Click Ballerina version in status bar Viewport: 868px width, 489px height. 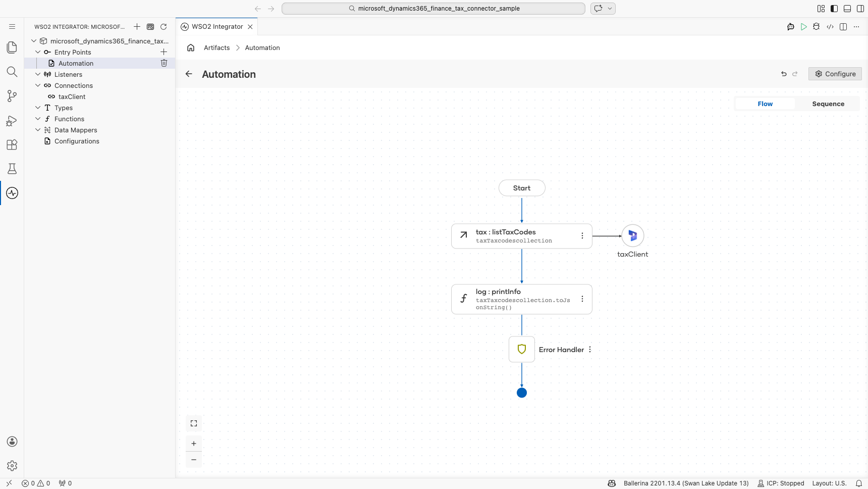click(686, 483)
